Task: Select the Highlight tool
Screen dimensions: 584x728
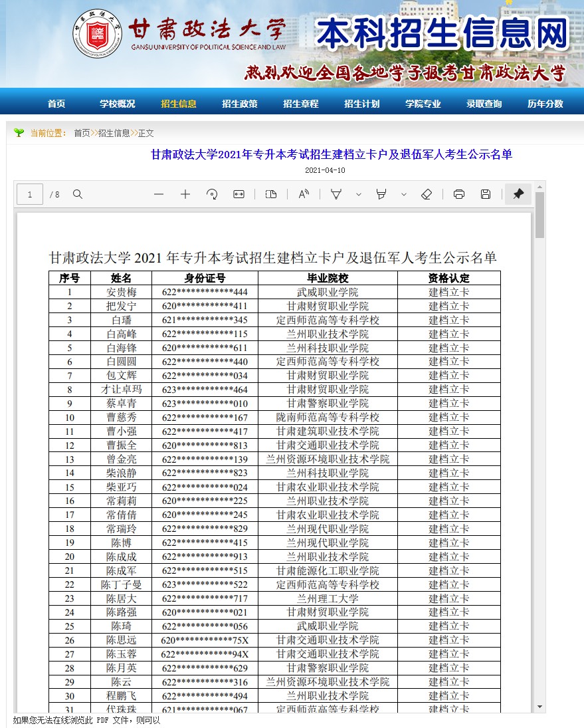Action: point(381,194)
